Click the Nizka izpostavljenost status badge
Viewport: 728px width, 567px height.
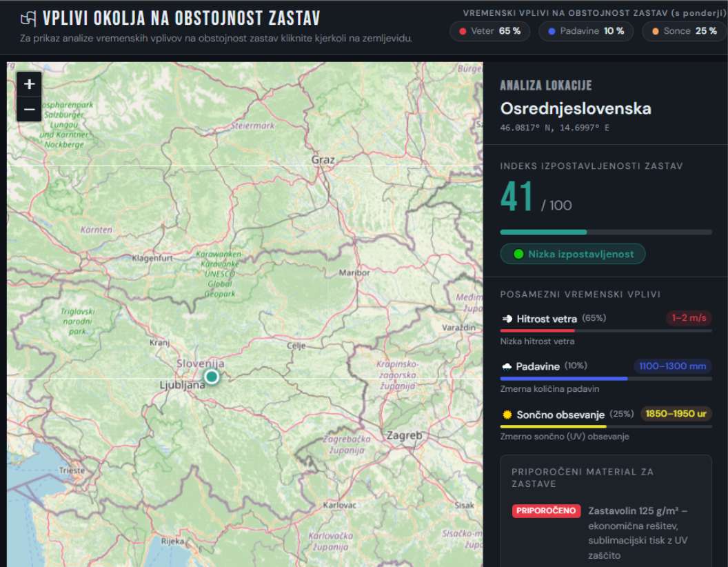point(572,254)
